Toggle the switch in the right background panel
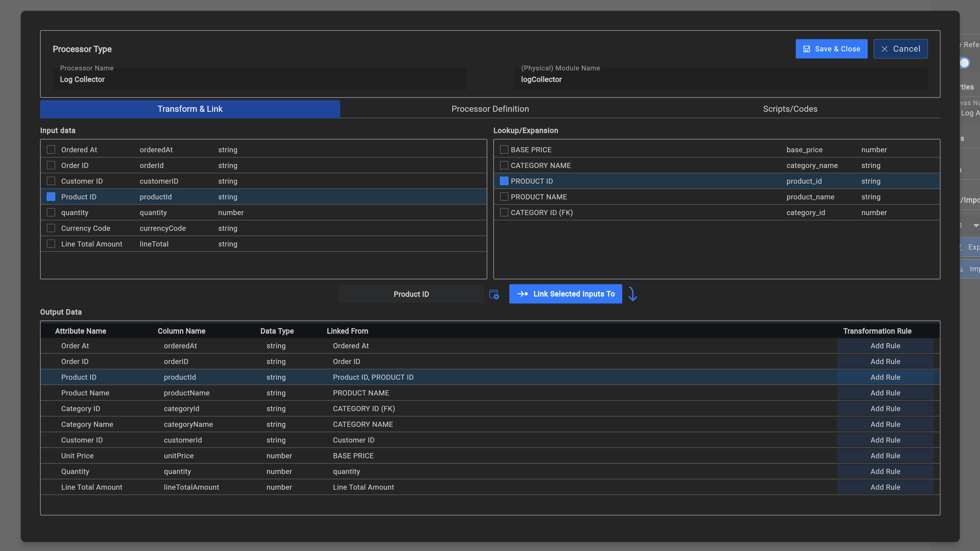 [x=965, y=63]
